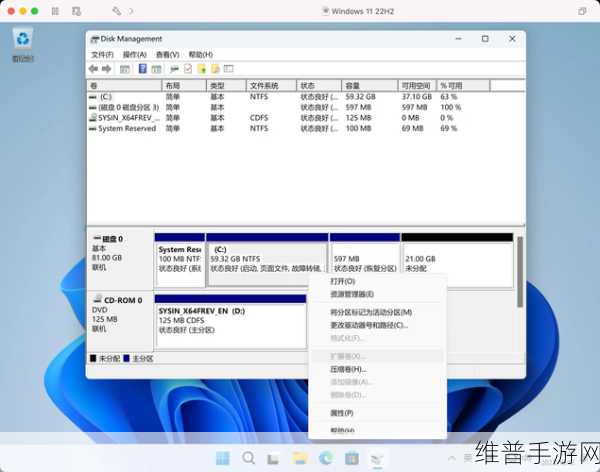Click the graphical pane vertical scrollbar
Viewport: 600px width, 472px height.
click(520, 272)
